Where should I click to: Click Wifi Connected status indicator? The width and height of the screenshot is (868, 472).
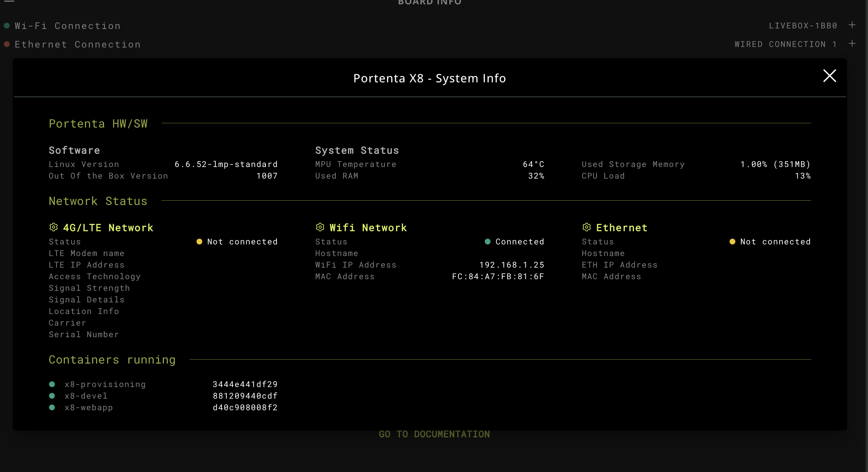tap(514, 242)
